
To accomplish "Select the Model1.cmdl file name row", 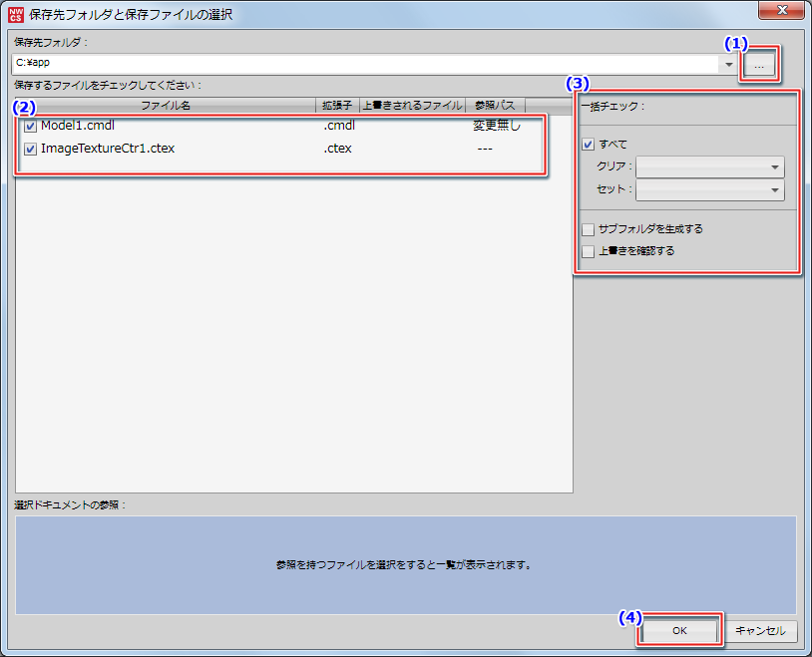I will pyautogui.click(x=79, y=127).
